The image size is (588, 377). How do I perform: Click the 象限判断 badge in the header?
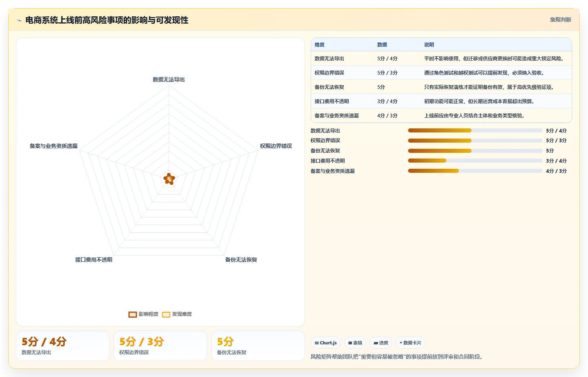click(x=560, y=20)
